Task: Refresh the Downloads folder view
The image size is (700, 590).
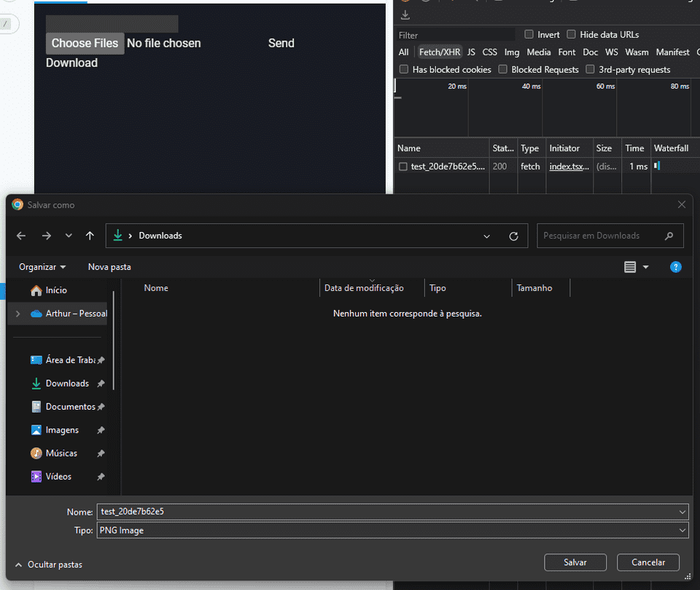Action: [x=513, y=236]
